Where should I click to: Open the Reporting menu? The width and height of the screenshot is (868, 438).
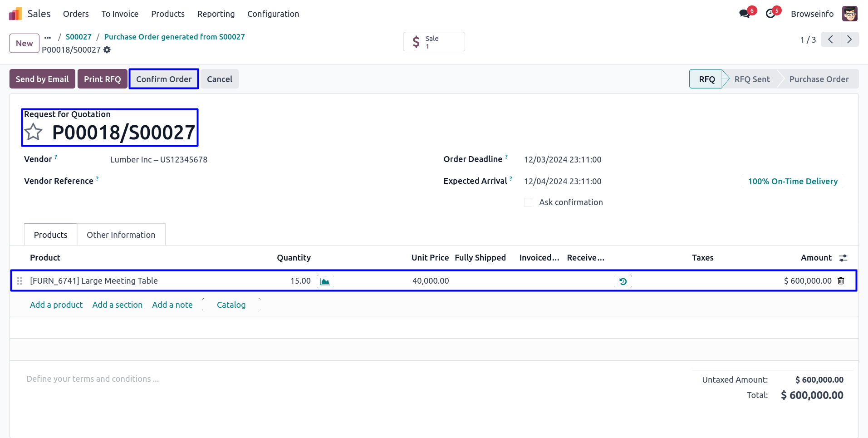(216, 14)
